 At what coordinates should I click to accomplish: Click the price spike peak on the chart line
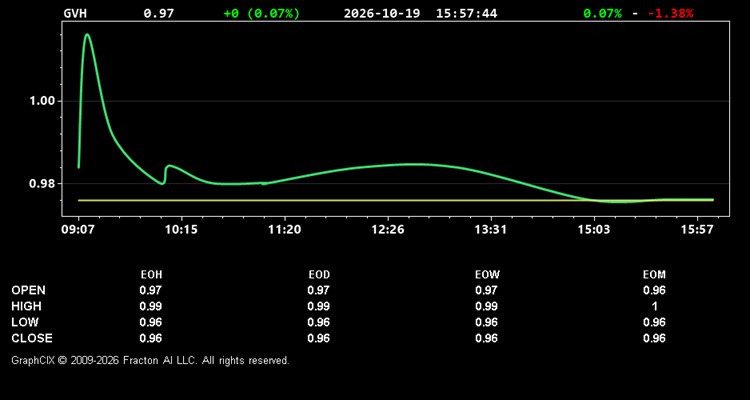pyautogui.click(x=87, y=34)
